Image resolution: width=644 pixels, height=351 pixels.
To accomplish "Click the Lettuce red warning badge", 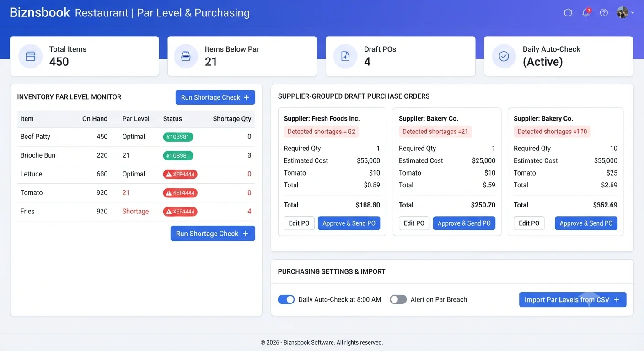I will coord(180,174).
